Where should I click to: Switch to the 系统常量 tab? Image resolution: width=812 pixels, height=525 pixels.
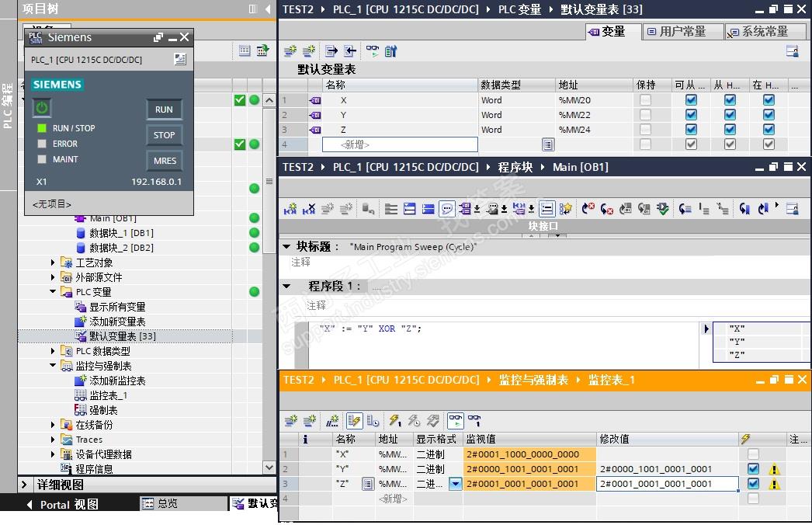[765, 32]
